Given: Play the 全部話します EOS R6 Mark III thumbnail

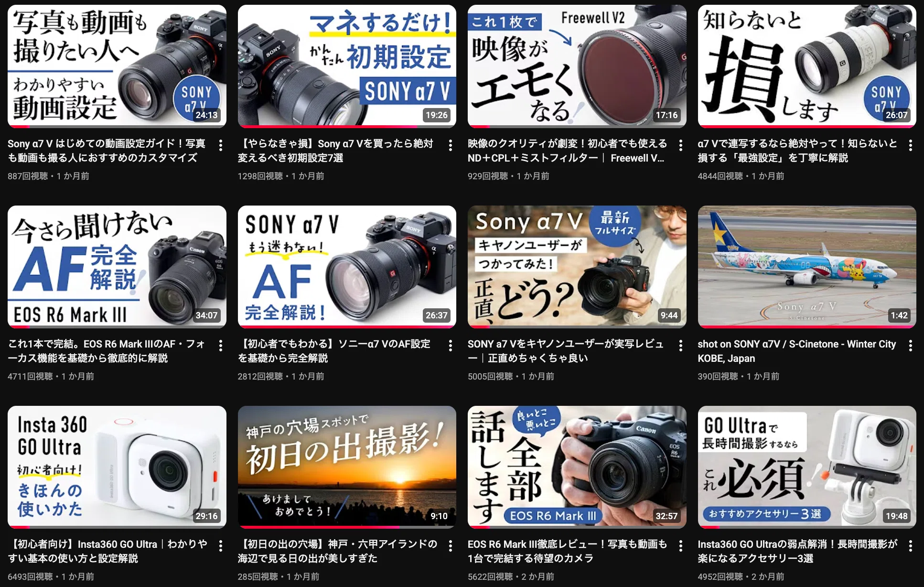Looking at the screenshot, I should click(577, 467).
